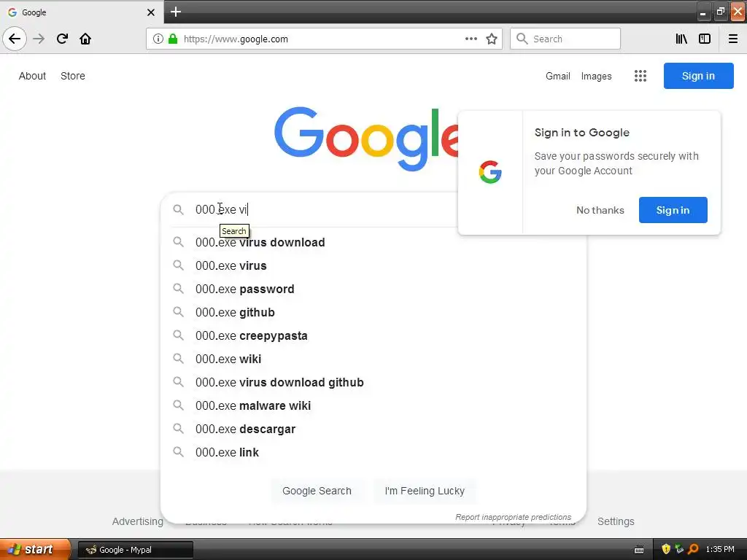This screenshot has width=747, height=560.
Task: Toggle the sidebar view icon
Action: point(705,39)
